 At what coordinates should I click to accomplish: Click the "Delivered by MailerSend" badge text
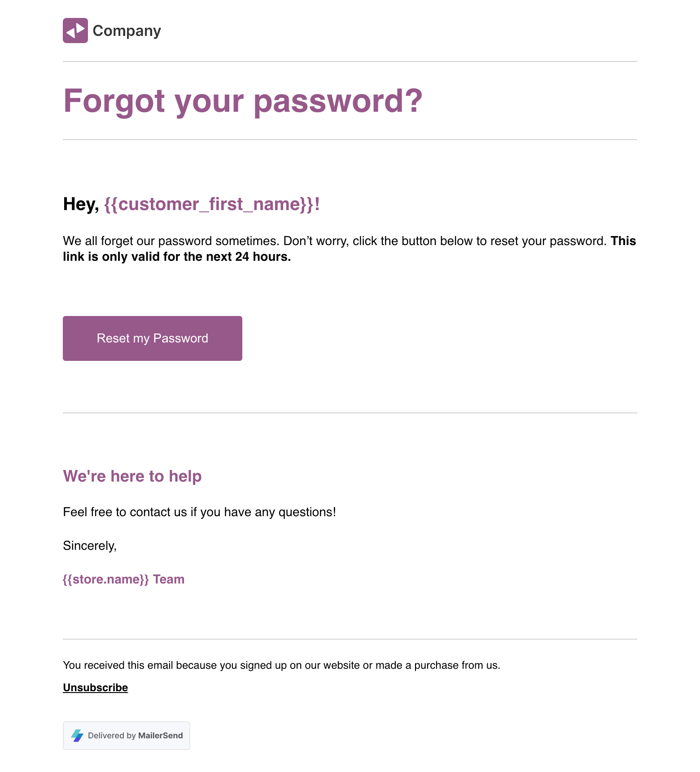point(135,736)
